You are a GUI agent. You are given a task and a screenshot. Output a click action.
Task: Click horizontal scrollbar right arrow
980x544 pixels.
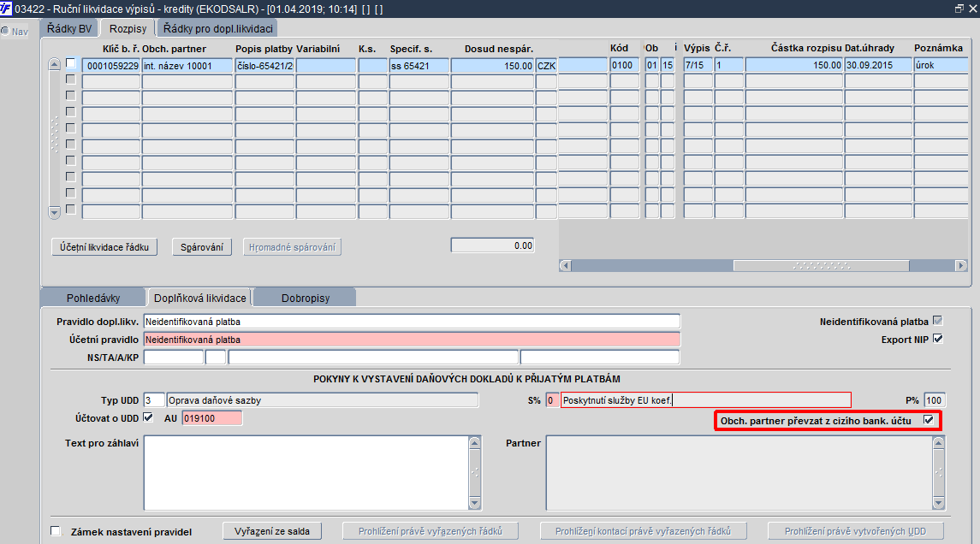pos(961,266)
